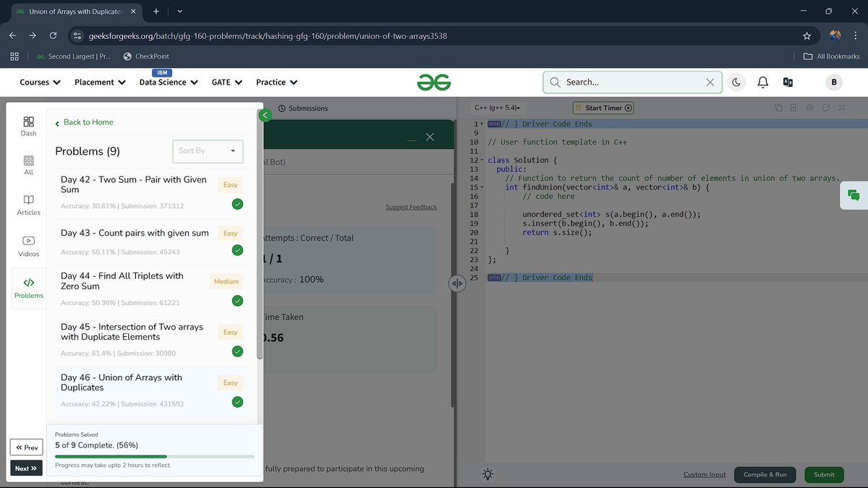Open the tab search dropdown arrow
The height and width of the screenshot is (488, 868).
pos(179,12)
